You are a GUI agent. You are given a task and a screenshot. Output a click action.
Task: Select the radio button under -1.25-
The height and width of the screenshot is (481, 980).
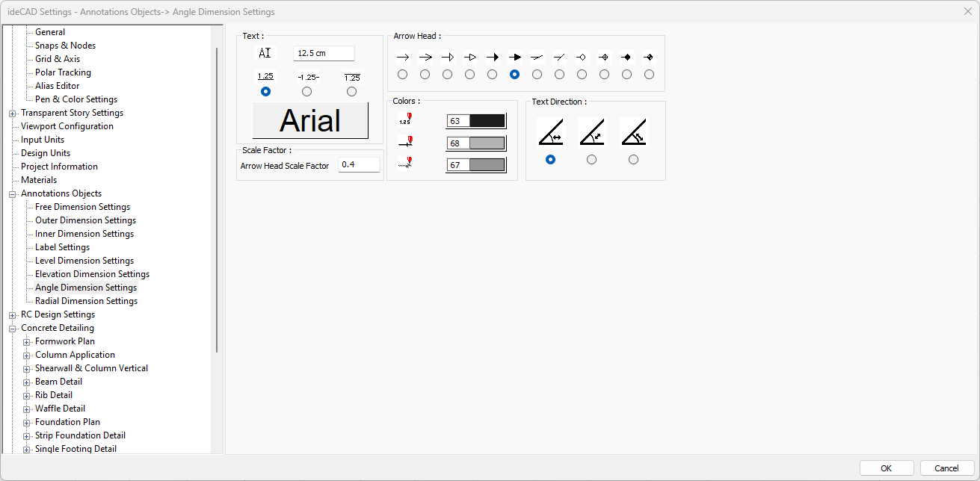coord(307,91)
